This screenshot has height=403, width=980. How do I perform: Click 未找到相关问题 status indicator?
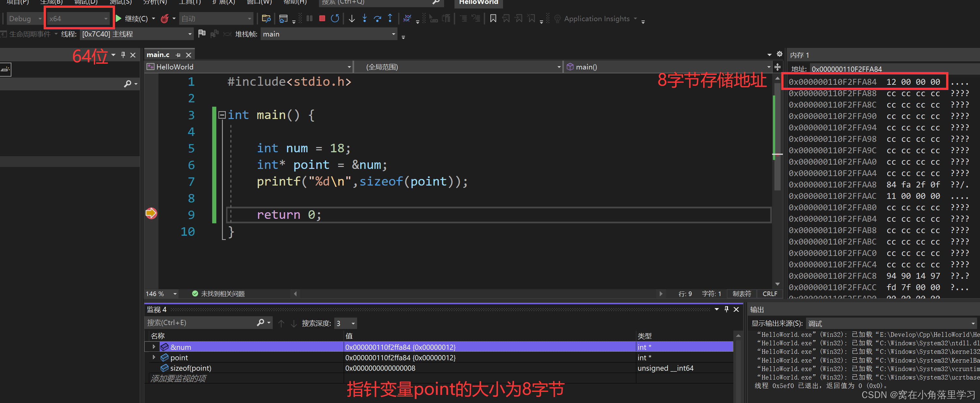[x=218, y=294]
